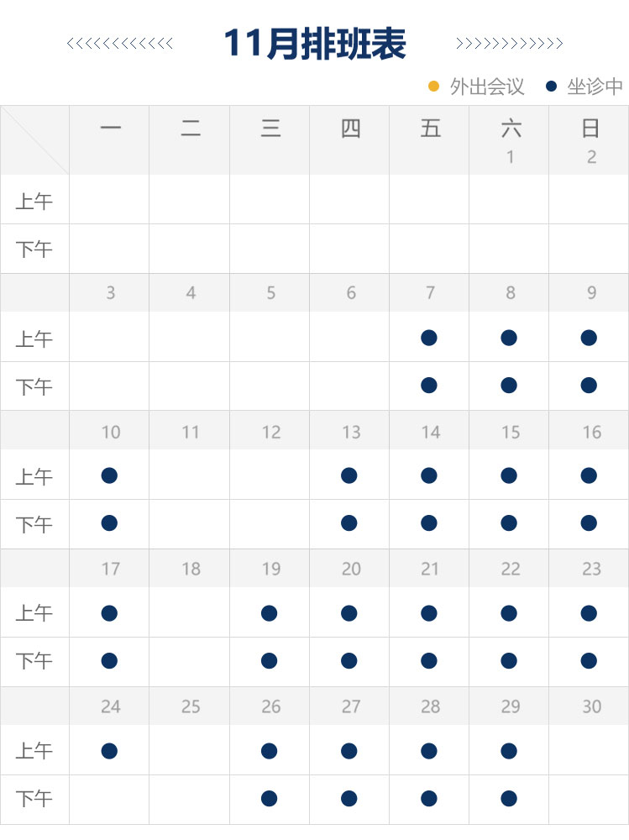629x840 pixels.
Task: Click the date number 18
Action: 191,569
